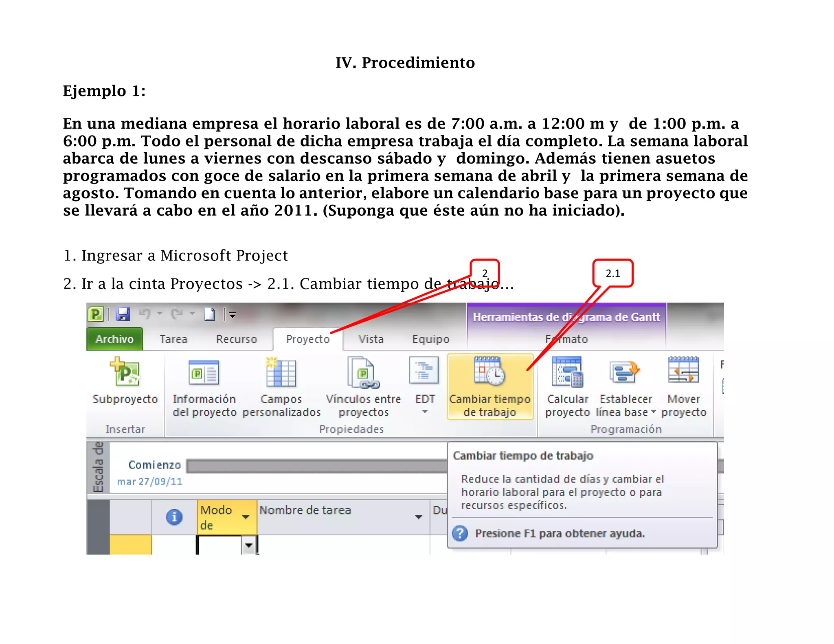Open Vínculos entre proyectos
The width and height of the screenshot is (834, 644).
click(363, 372)
